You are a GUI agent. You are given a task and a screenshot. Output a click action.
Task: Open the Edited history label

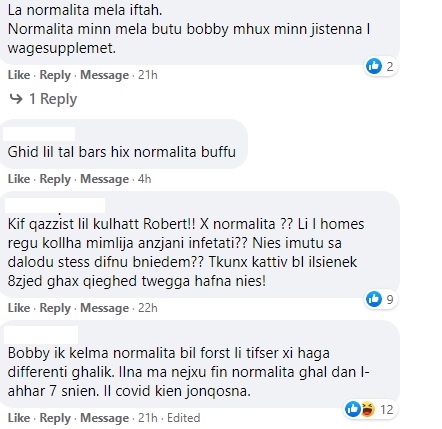pyautogui.click(x=183, y=418)
